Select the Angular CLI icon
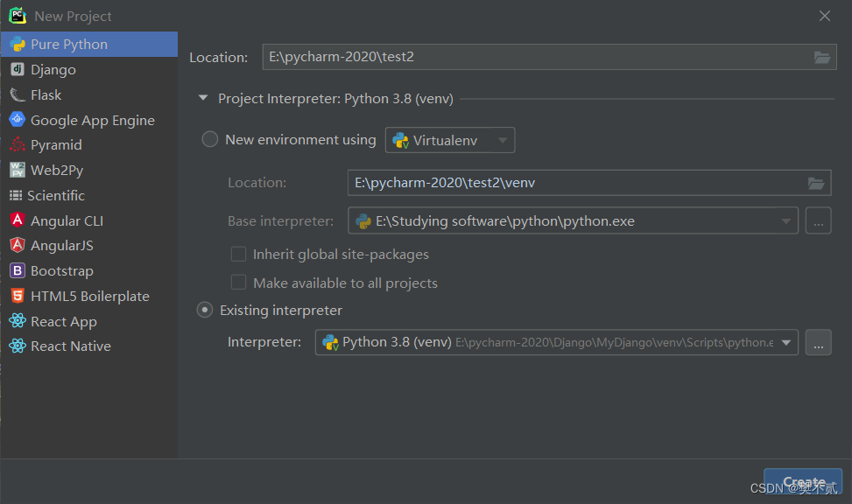The image size is (852, 504). 18,220
